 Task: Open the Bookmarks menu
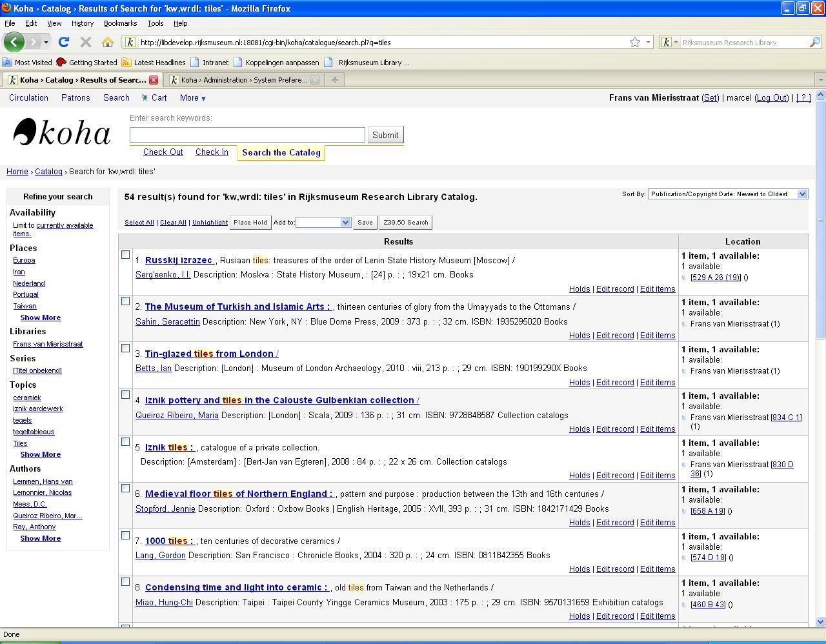(120, 23)
